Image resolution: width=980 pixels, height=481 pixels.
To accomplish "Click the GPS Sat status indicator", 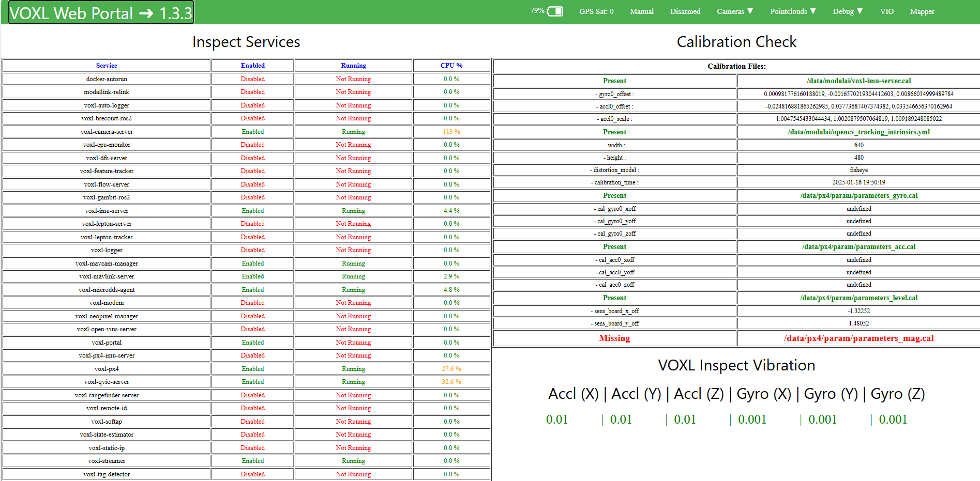I will (596, 11).
